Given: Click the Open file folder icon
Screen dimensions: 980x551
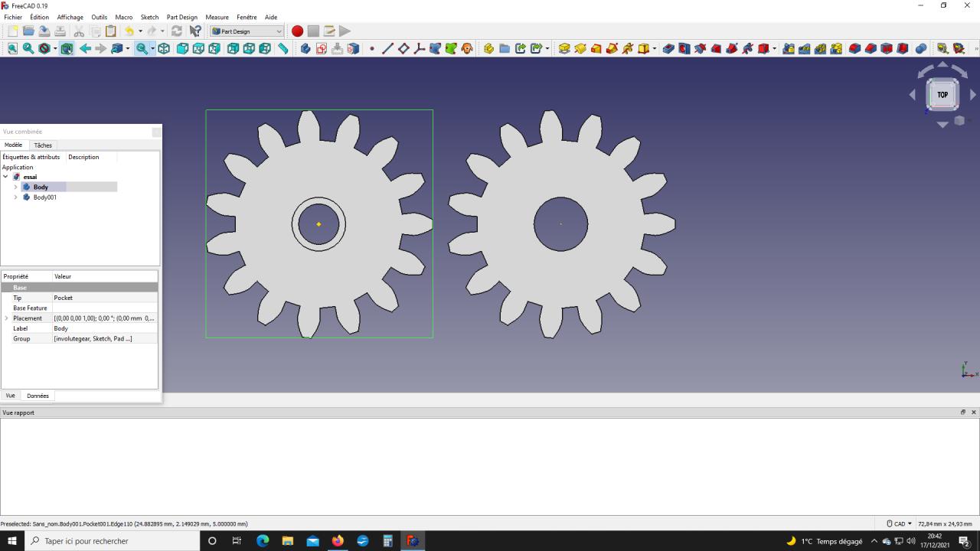Looking at the screenshot, I should 28,31.
